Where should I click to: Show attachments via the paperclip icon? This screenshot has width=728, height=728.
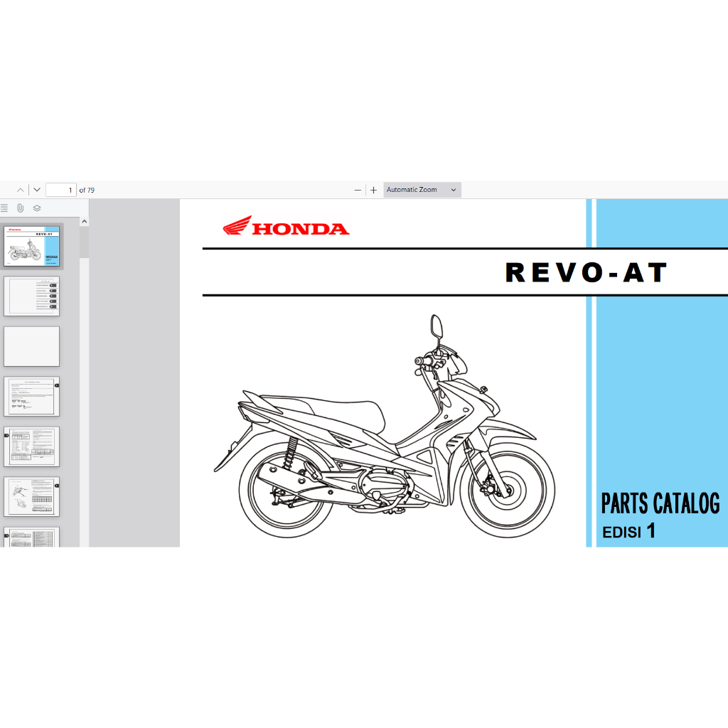pyautogui.click(x=21, y=208)
